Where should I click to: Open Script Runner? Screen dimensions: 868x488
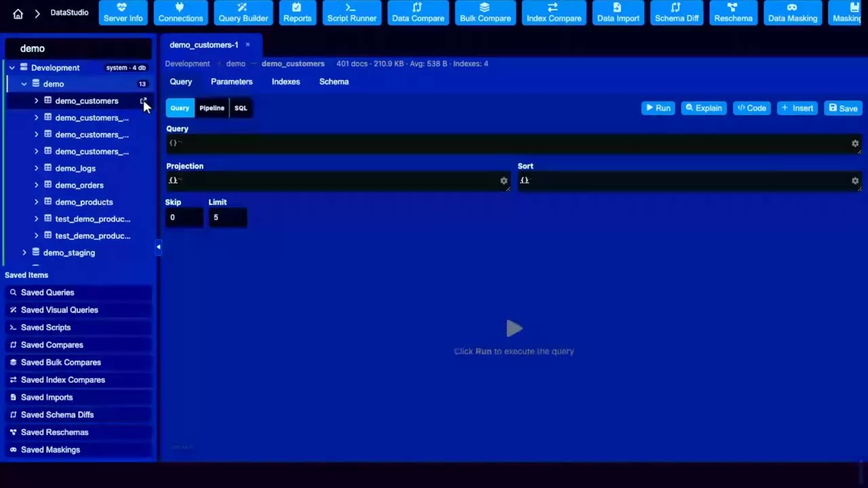(351, 13)
